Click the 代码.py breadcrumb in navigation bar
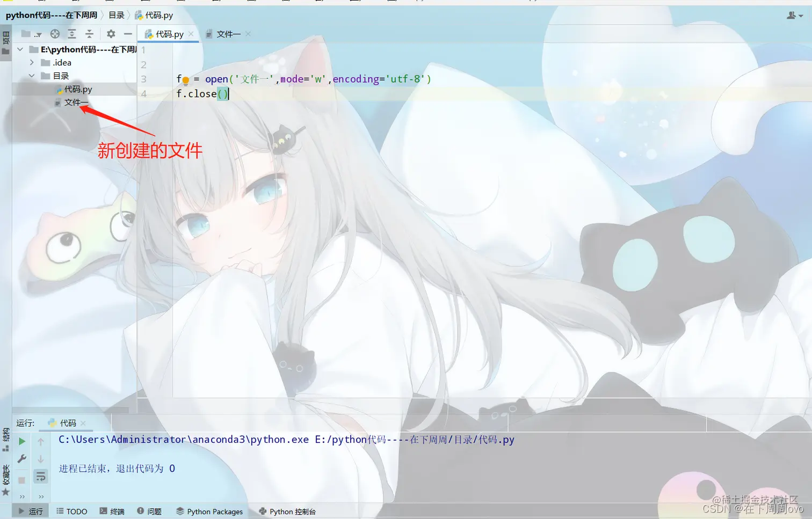Viewport: 812px width, 519px height. point(154,15)
